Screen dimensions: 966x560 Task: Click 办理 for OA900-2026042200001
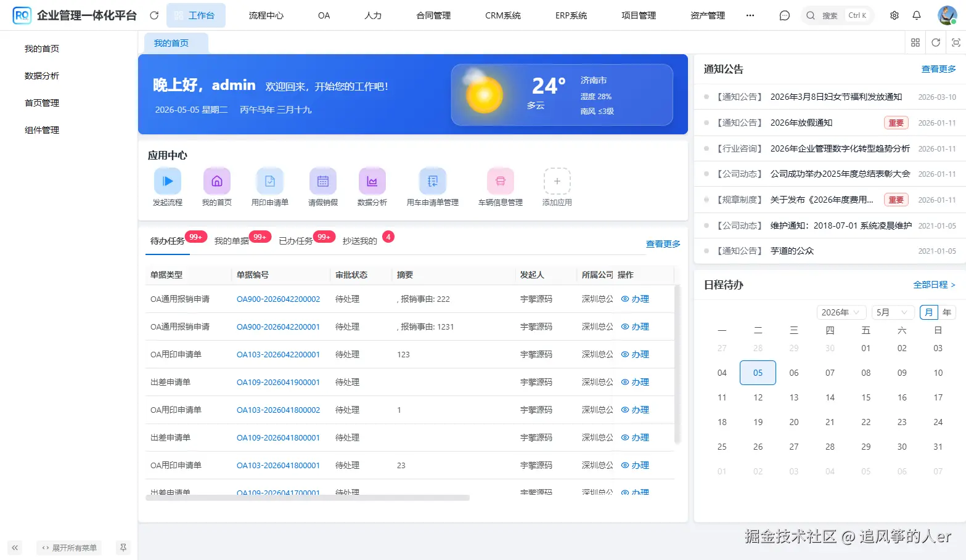tap(635, 327)
